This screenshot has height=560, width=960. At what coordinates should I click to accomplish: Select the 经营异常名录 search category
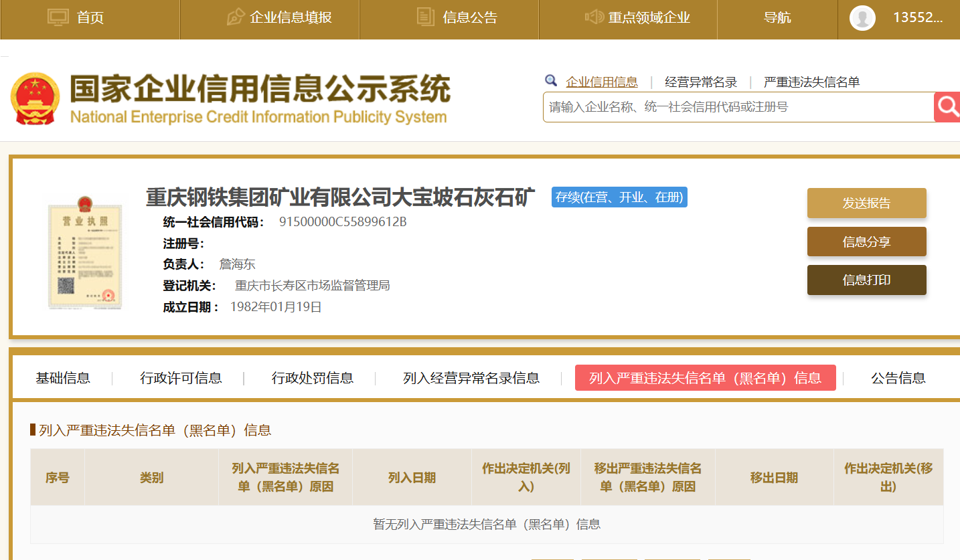point(701,82)
